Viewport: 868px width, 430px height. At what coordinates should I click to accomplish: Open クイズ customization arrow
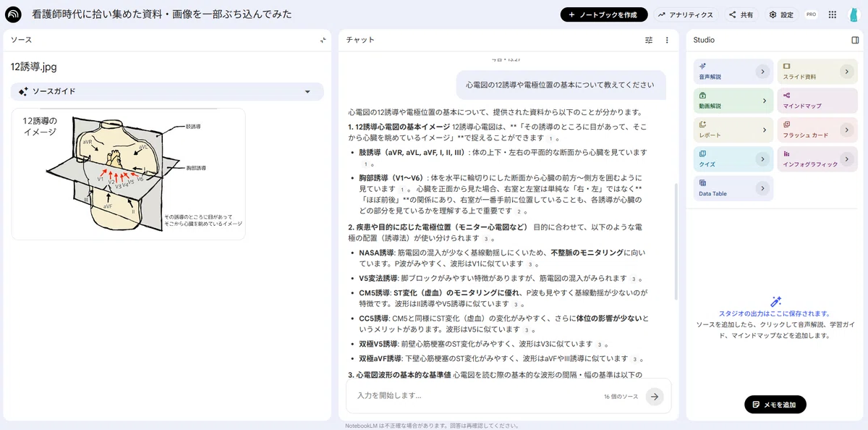pos(762,159)
